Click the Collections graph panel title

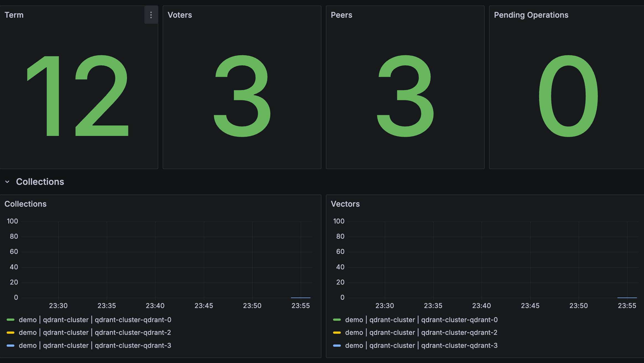pos(25,204)
